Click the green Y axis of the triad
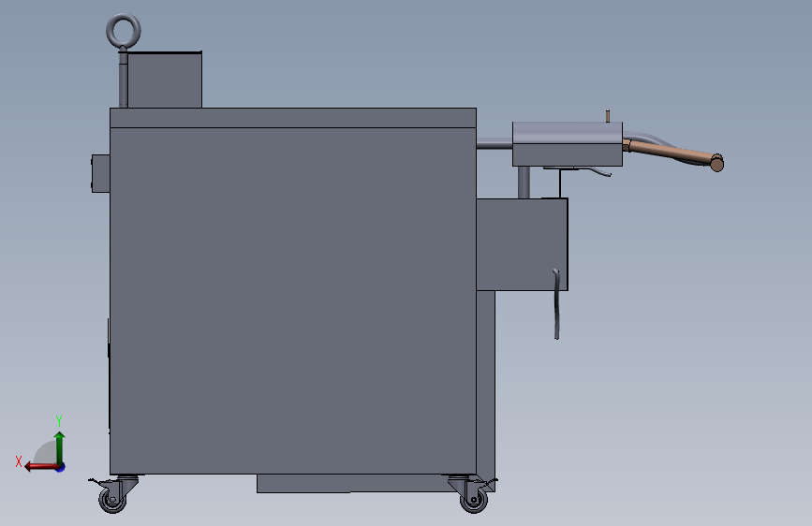The image size is (812, 526). pyautogui.click(x=60, y=447)
